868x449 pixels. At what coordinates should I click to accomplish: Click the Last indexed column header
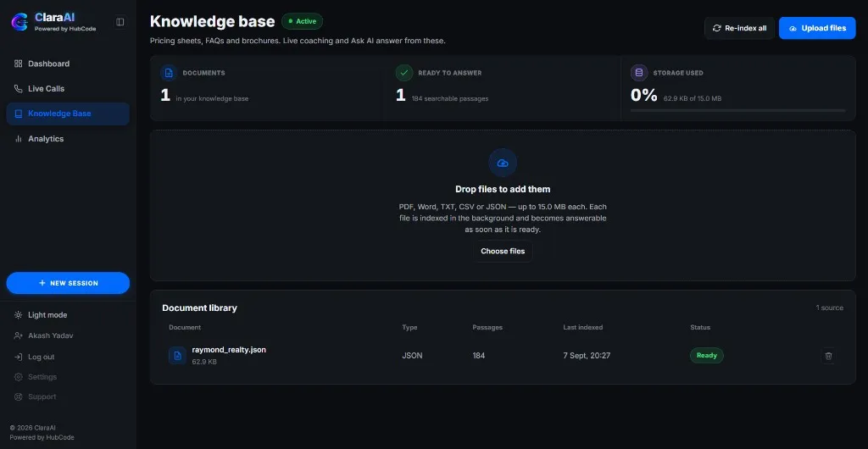(583, 327)
